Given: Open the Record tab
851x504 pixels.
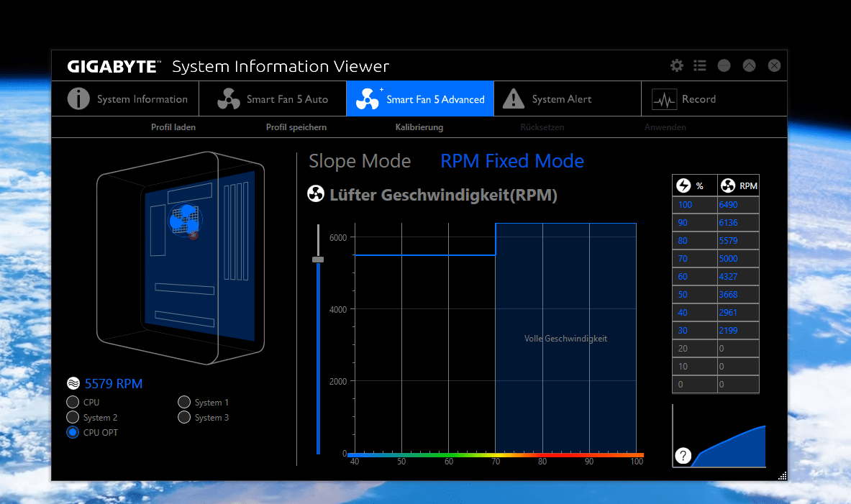Looking at the screenshot, I should pyautogui.click(x=714, y=98).
